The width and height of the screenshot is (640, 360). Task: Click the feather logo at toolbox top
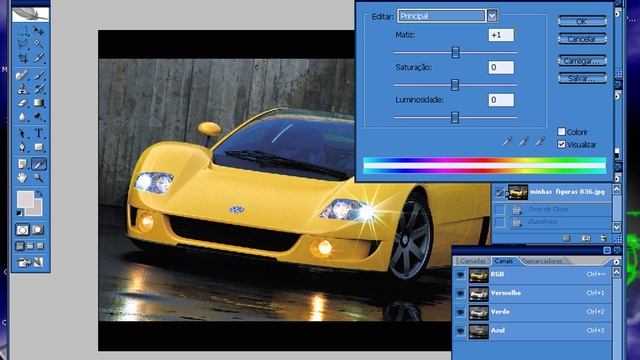coord(30,15)
